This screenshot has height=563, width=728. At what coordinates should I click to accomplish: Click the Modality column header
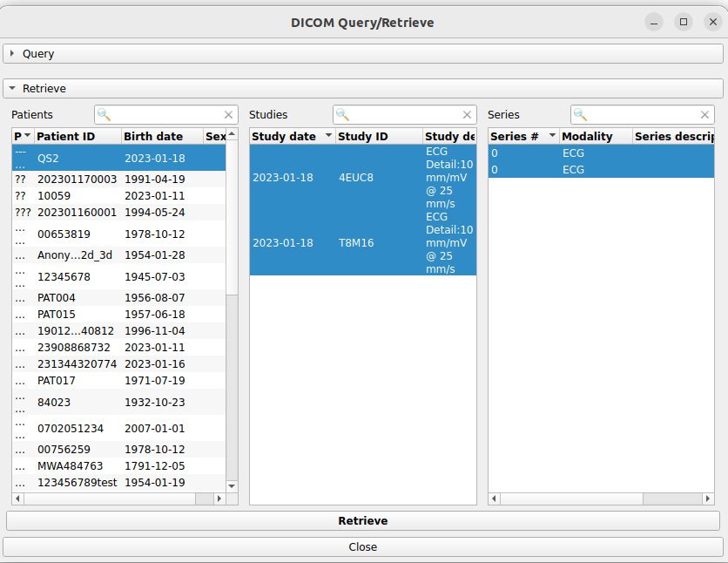pyautogui.click(x=587, y=137)
